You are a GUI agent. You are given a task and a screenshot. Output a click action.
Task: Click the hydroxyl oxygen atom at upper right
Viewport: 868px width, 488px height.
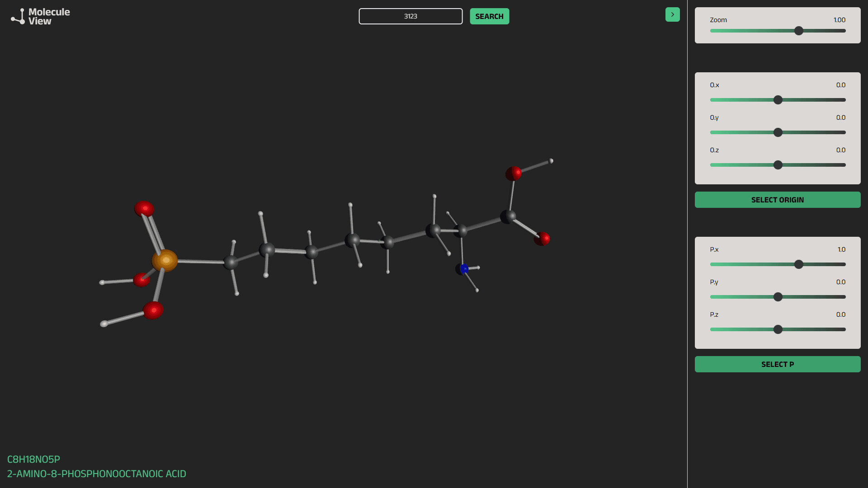tap(514, 173)
